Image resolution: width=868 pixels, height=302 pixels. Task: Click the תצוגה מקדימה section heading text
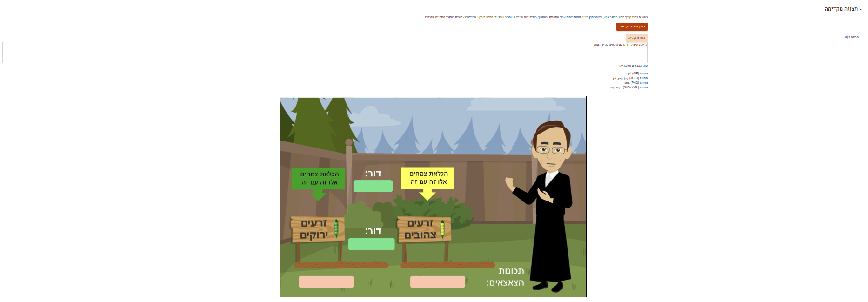tap(841, 9)
